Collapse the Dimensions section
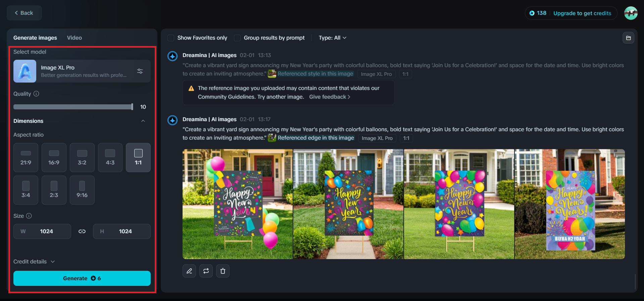644x301 pixels. coord(143,121)
